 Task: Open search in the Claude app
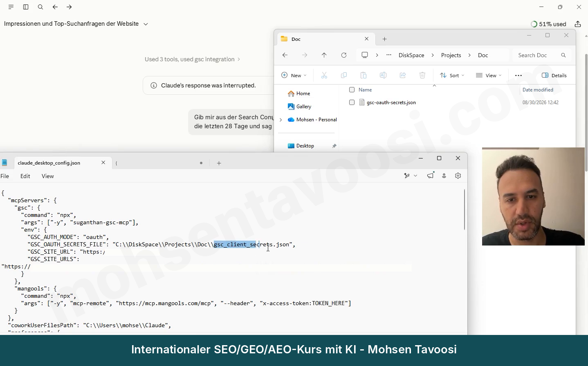(40, 7)
